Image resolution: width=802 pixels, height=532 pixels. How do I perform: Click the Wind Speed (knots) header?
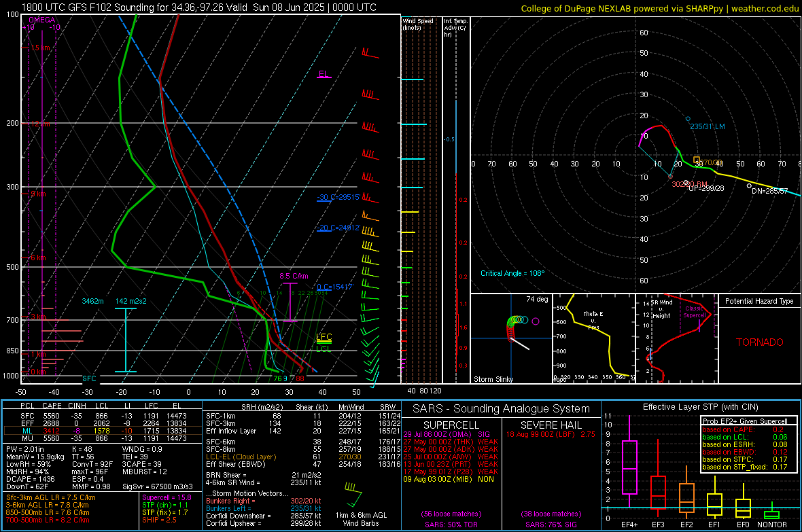(x=418, y=24)
